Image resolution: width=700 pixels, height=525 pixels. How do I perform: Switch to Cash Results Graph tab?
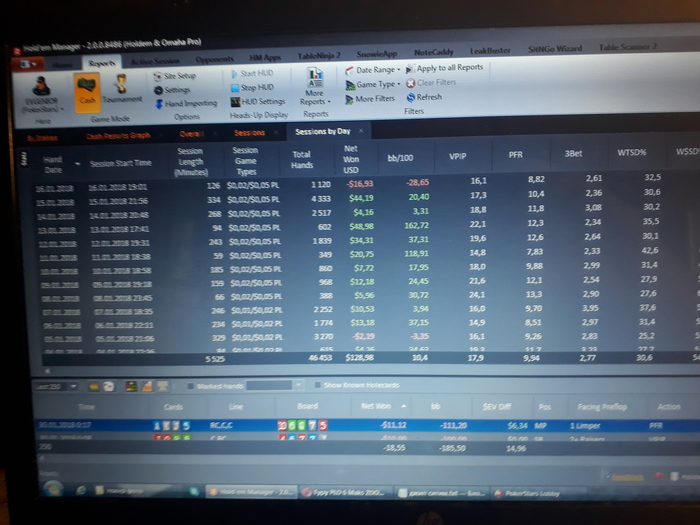118,135
